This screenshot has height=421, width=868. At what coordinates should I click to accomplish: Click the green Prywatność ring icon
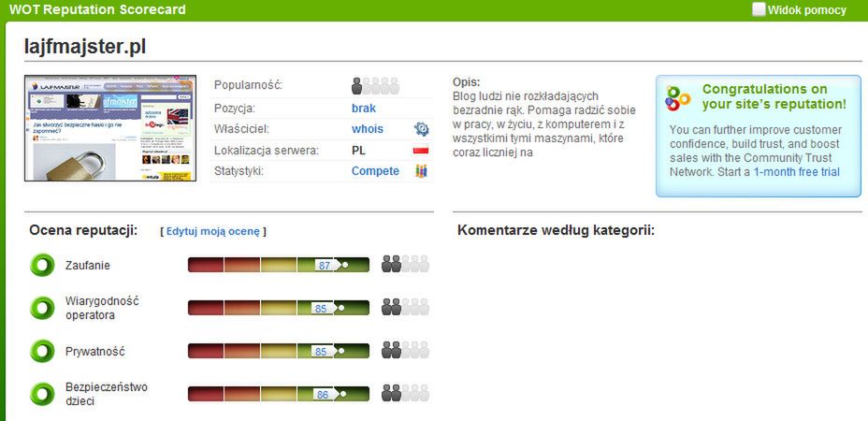[42, 351]
